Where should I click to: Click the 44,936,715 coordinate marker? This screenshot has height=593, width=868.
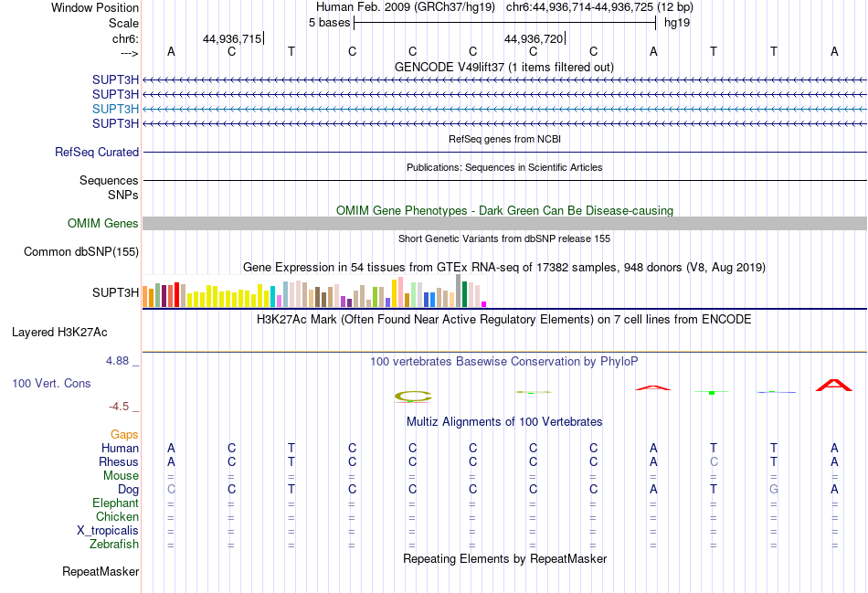coord(232,38)
